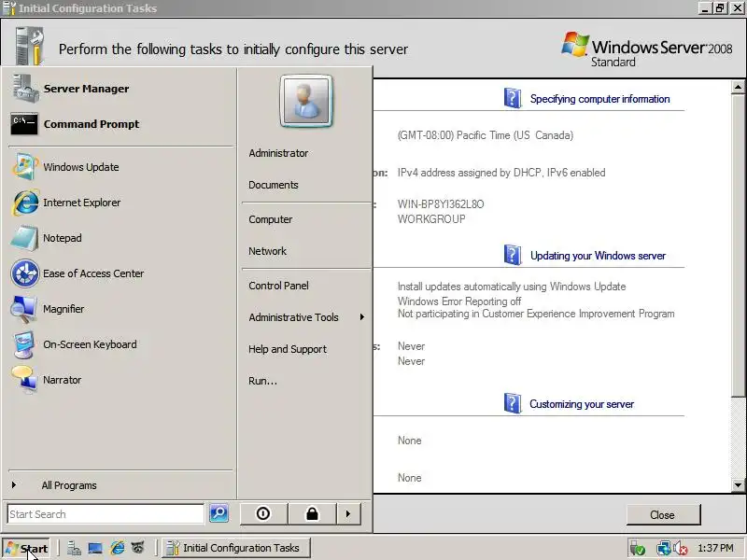Open Notepad icon
This screenshot has height=560, width=747.
pyautogui.click(x=25, y=238)
